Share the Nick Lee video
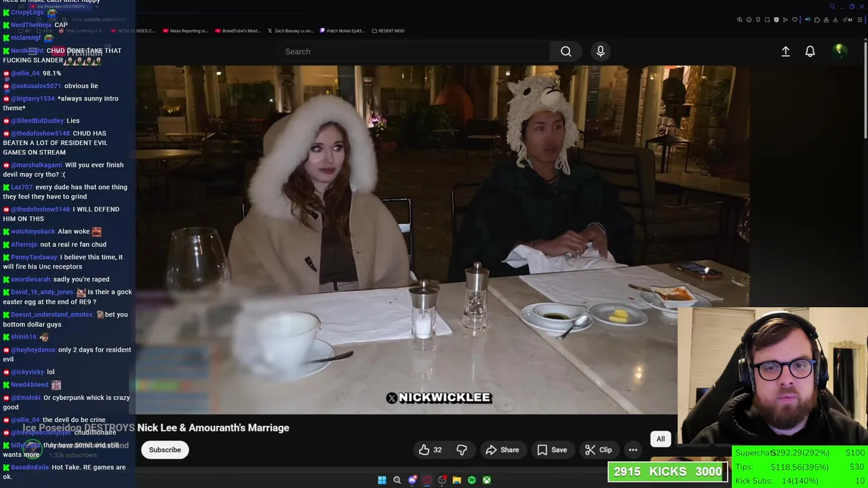 tap(502, 450)
